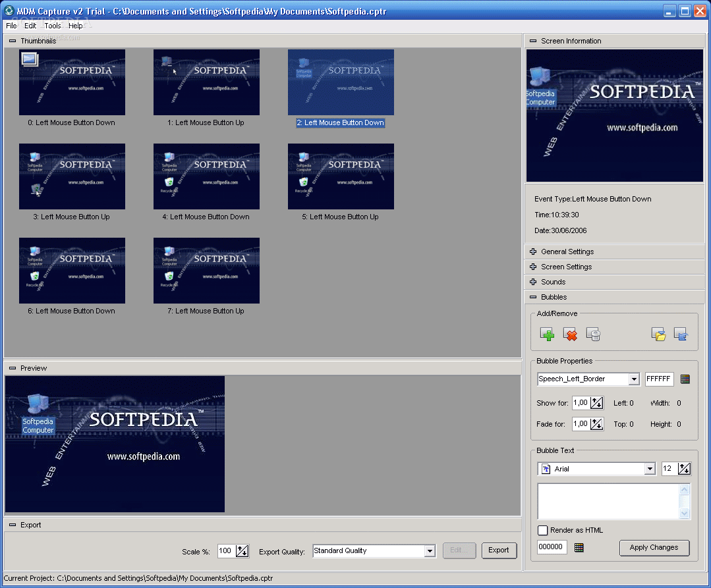This screenshot has width=711, height=588.
Task: Expand the General Settings section
Action: 533,252
